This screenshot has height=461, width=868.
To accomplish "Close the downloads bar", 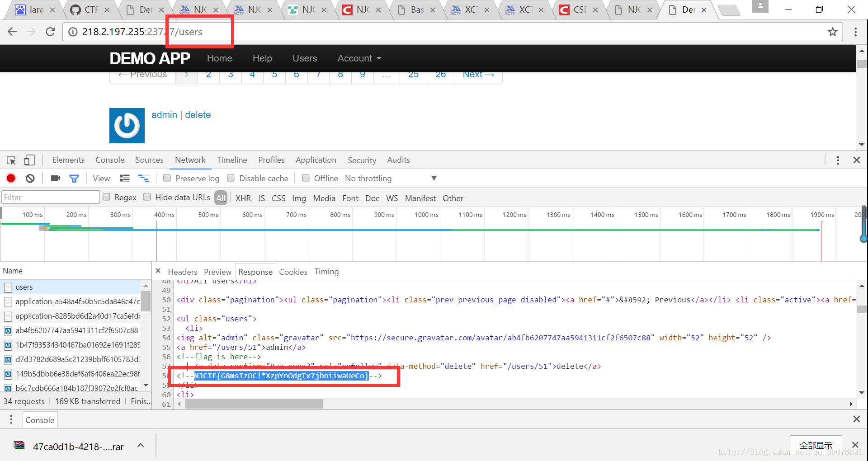I will click(x=855, y=445).
